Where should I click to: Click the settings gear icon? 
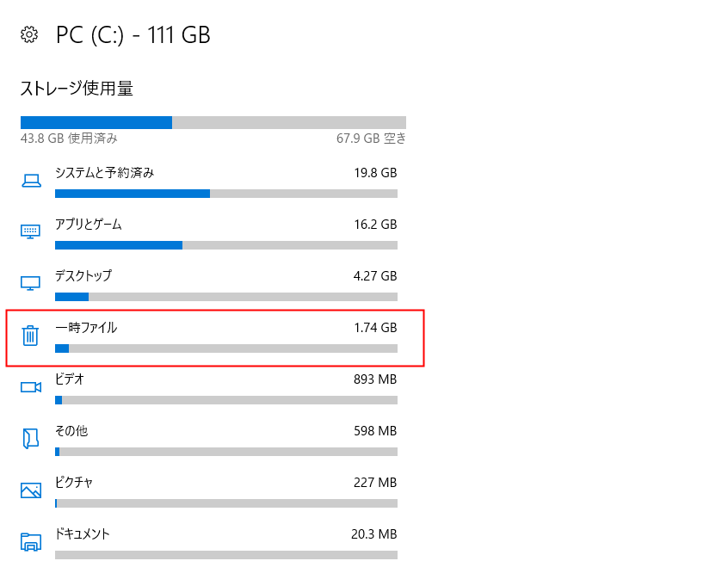coord(30,35)
